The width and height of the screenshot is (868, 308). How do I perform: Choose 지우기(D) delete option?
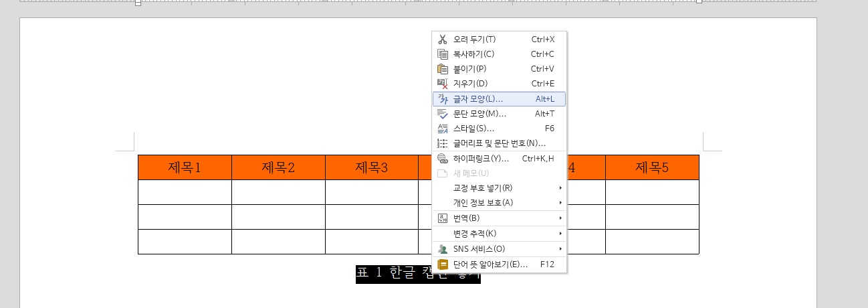[499, 84]
